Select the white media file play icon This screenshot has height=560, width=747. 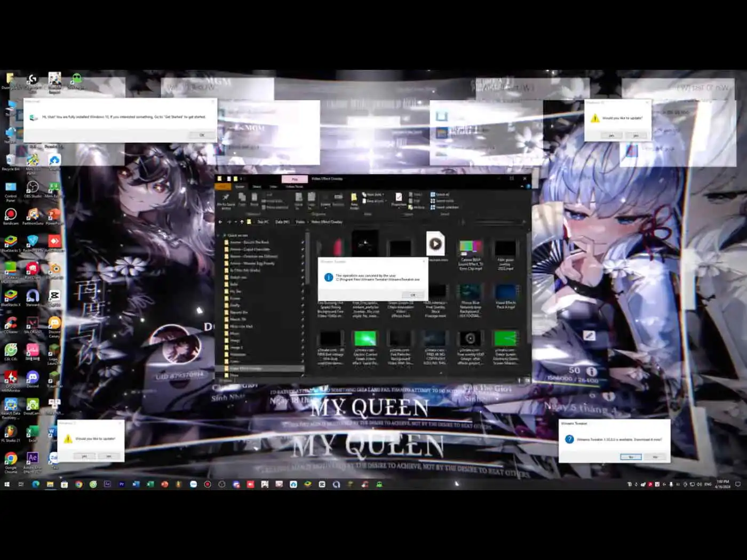coord(435,244)
